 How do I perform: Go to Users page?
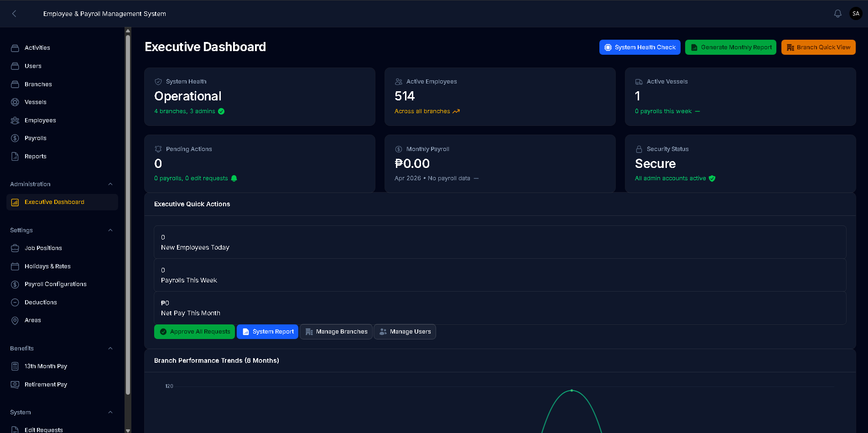[x=62, y=66]
